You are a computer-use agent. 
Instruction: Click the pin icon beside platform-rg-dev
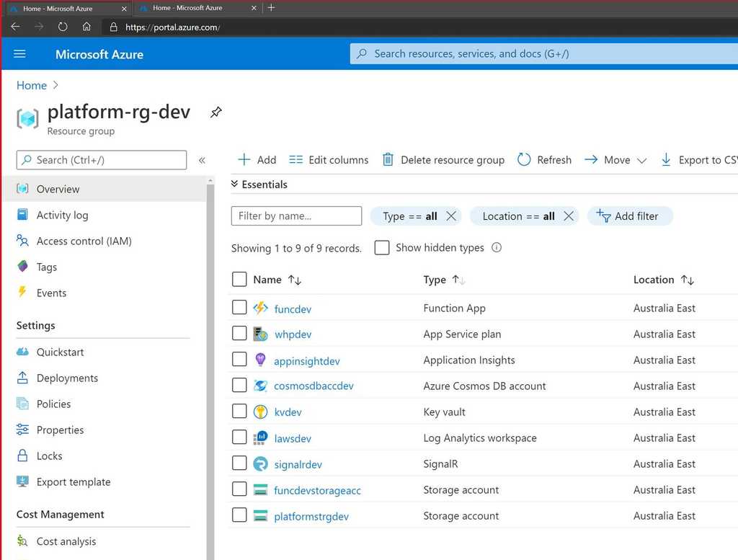(x=215, y=112)
